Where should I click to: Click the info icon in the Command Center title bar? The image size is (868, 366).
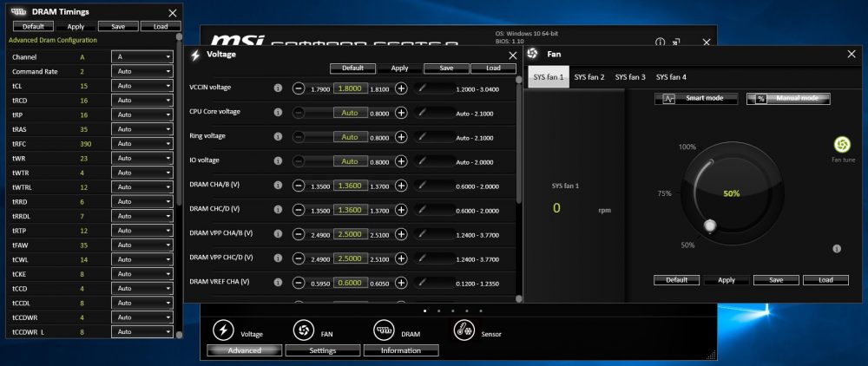pyautogui.click(x=660, y=42)
